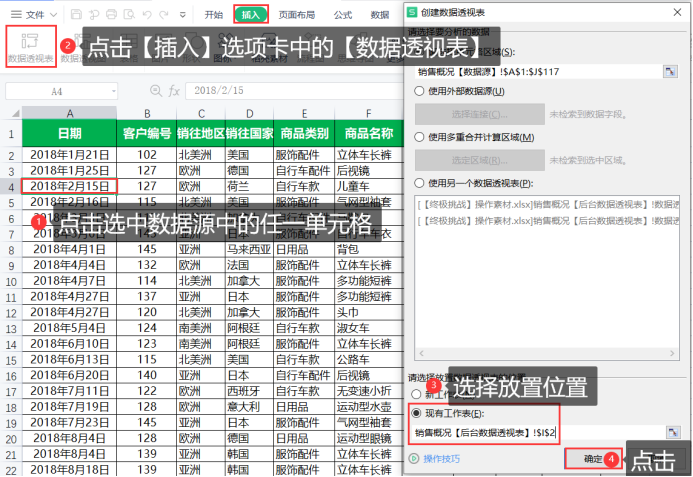Switch to the 开始 tab
Viewport: 693px width, 477px height.
coord(213,15)
